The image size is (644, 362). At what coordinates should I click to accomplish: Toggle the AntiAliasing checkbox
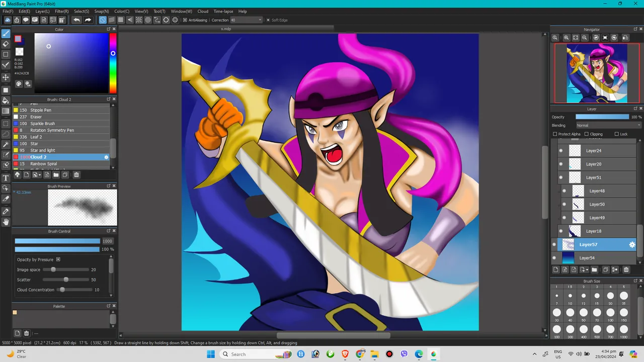point(185,20)
